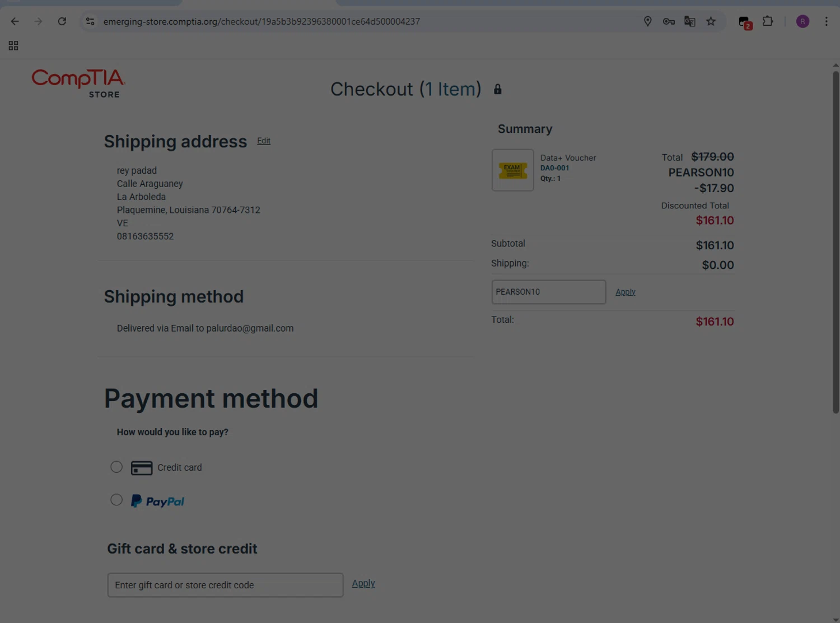Click the DA0-001 product code

click(554, 168)
